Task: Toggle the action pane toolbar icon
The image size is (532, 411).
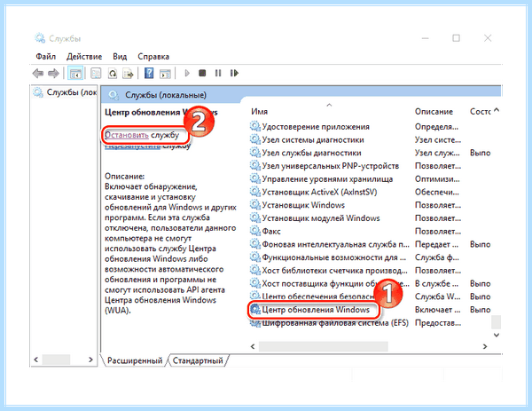Action: [x=166, y=74]
